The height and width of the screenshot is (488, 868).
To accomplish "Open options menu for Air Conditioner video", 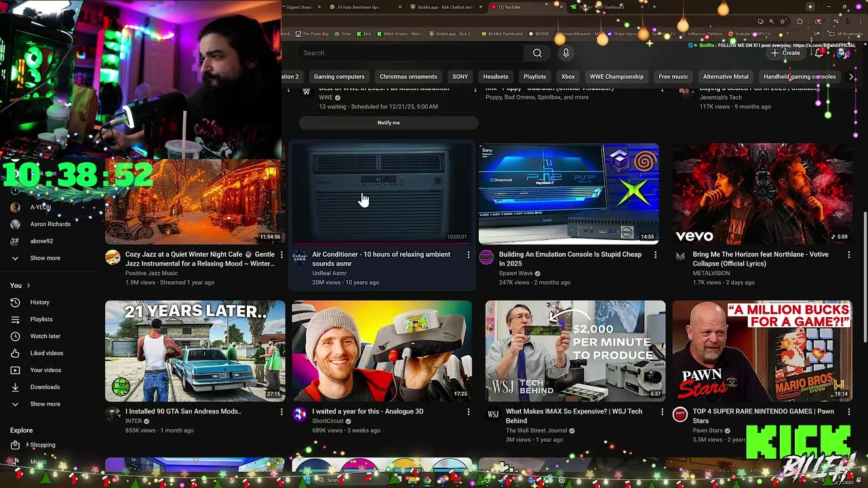I will coord(468,255).
